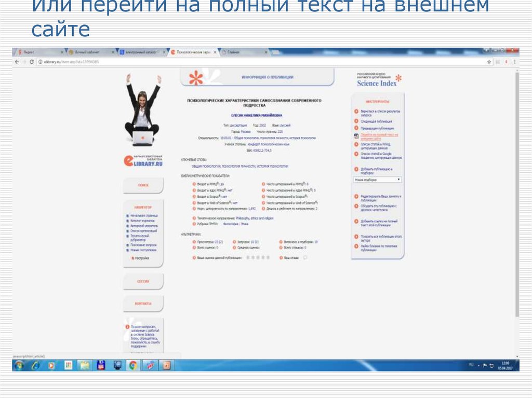Toggle the Включено в подборки counter link

(x=301, y=241)
